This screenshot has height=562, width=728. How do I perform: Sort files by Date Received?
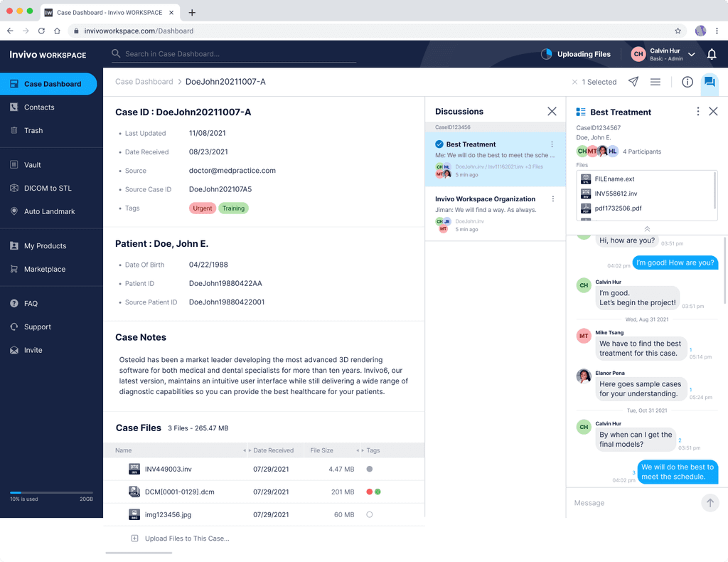coord(274,450)
